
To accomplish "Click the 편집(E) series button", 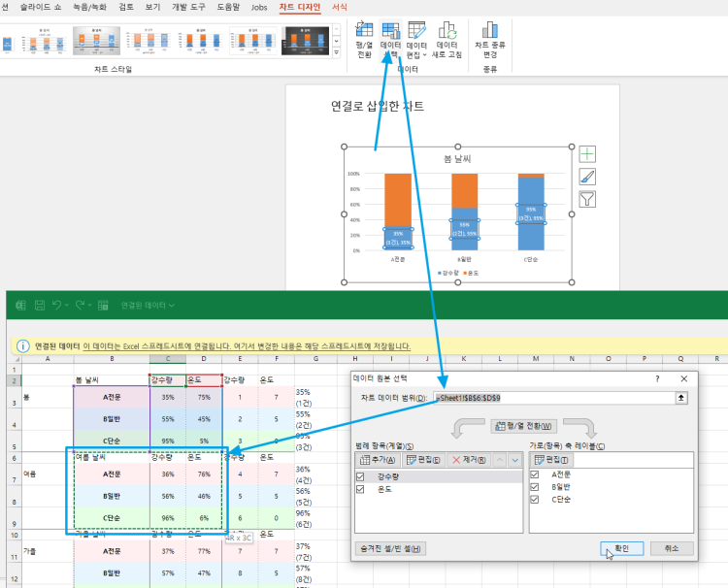I will (423, 460).
